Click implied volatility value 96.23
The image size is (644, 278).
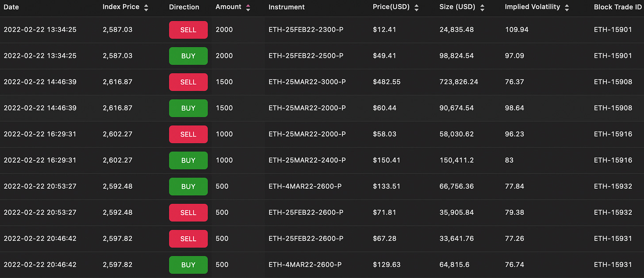pyautogui.click(x=514, y=134)
